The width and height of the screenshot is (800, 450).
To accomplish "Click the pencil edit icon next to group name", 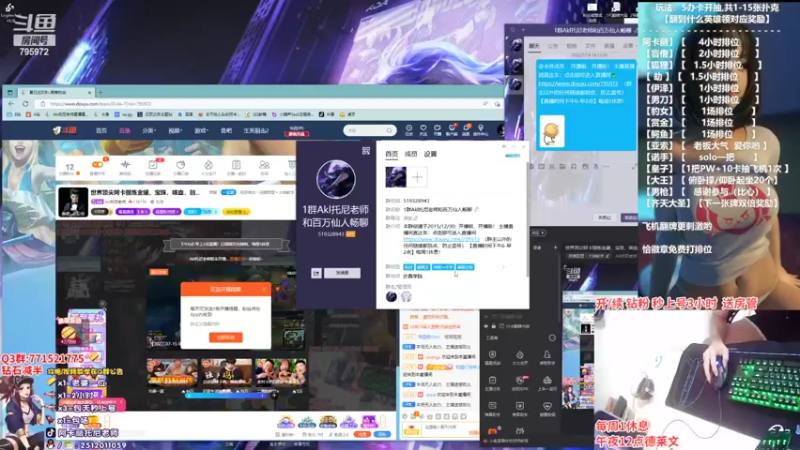I will 476,209.
